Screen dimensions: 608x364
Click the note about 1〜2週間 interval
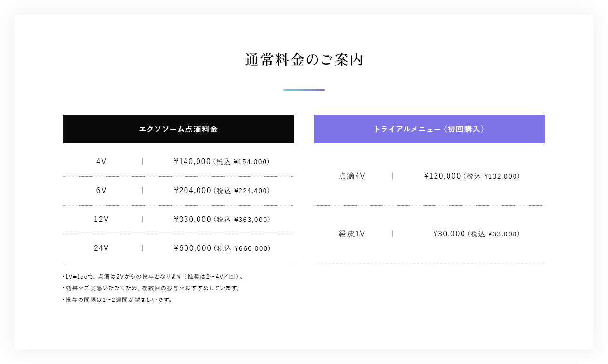[118, 300]
